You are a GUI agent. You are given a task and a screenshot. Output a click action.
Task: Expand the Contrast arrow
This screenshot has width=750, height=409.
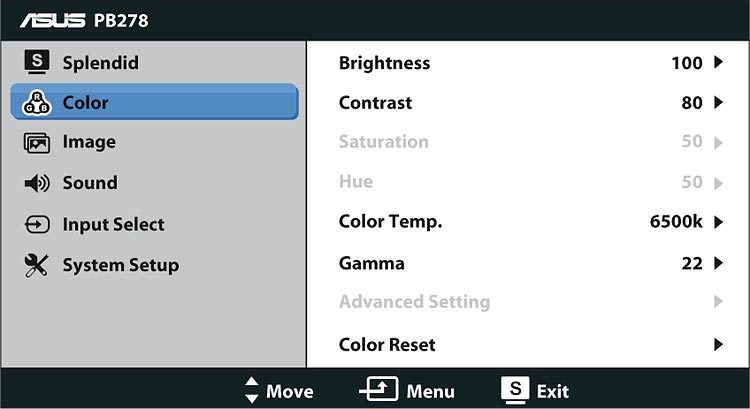click(718, 102)
